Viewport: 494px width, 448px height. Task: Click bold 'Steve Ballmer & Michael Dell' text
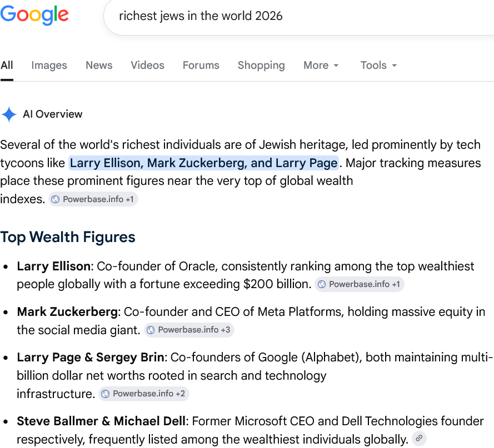(x=101, y=421)
